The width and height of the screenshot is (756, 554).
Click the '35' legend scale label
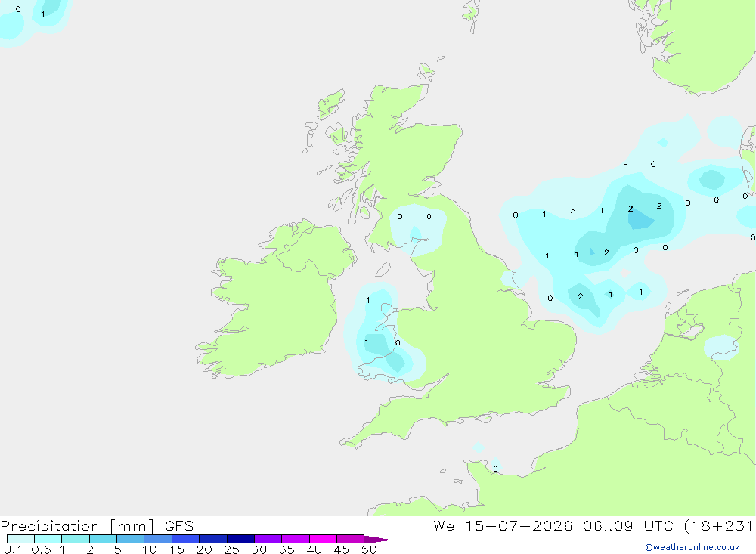pyautogui.click(x=287, y=549)
